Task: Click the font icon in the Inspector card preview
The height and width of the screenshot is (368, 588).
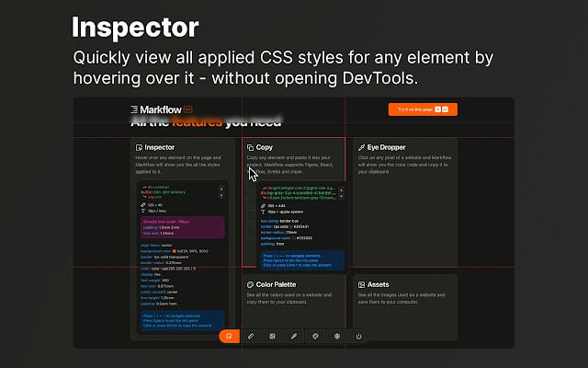Action: point(143,211)
